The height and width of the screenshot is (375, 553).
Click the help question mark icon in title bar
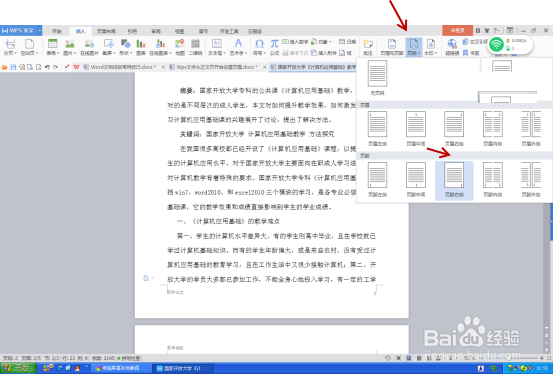click(496, 31)
